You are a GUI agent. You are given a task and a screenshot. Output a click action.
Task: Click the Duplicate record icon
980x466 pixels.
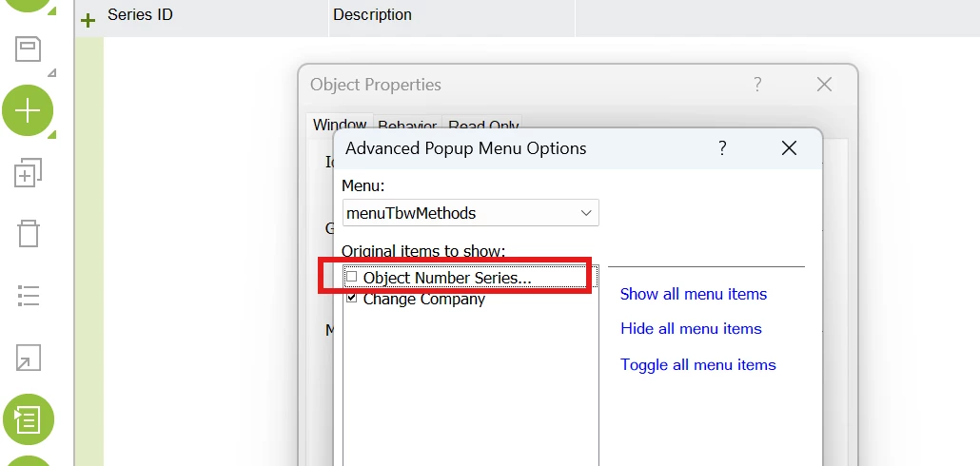pyautogui.click(x=28, y=172)
